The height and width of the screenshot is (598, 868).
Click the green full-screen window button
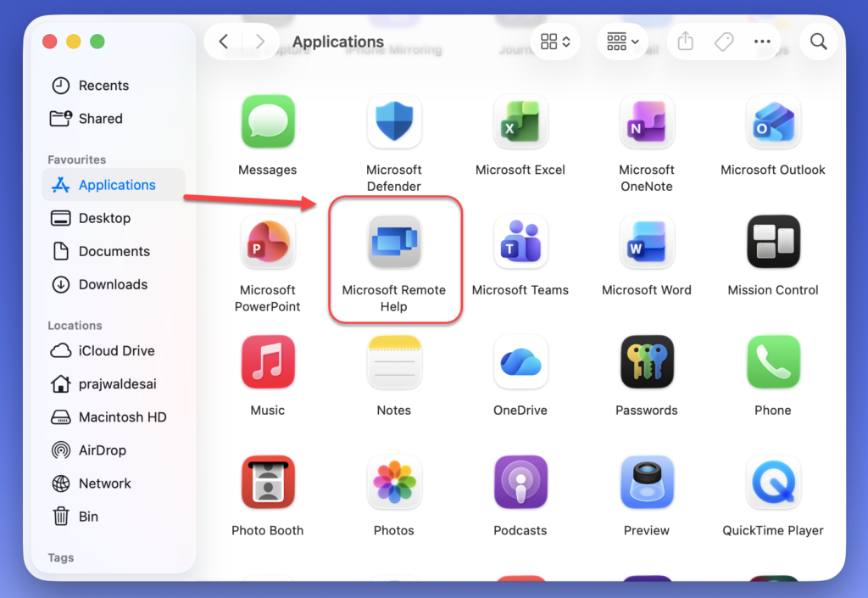97,42
